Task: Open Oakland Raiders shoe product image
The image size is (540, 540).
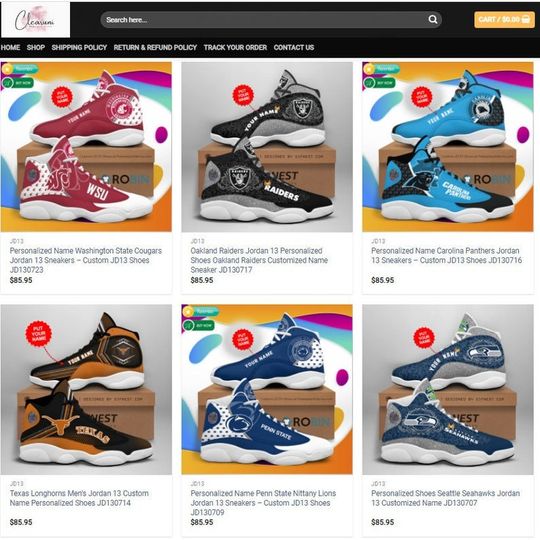Action: (267, 147)
